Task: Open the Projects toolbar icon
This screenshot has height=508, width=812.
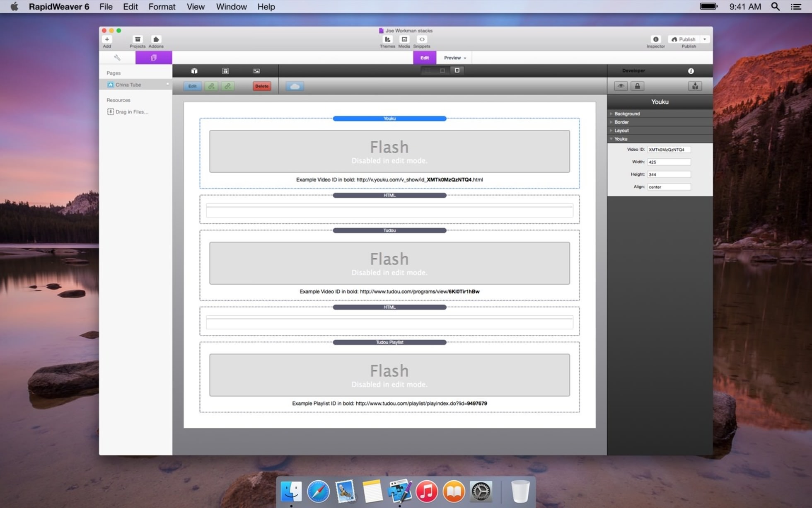Action: (138, 39)
